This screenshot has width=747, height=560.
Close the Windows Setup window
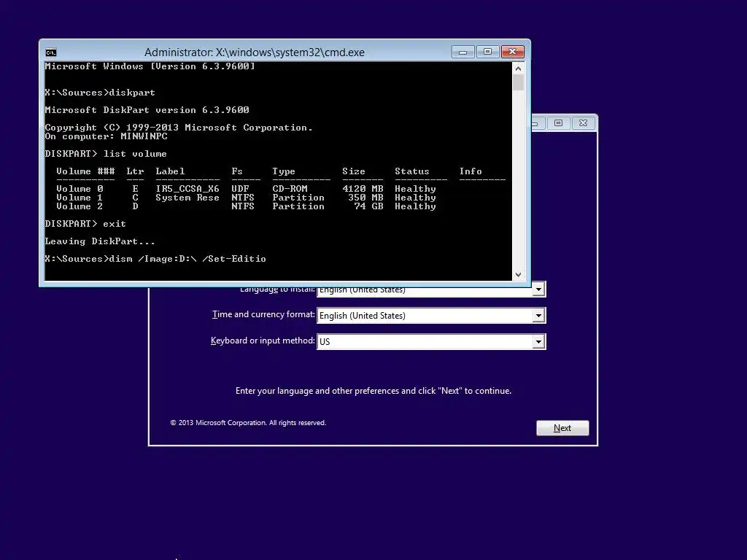583,122
